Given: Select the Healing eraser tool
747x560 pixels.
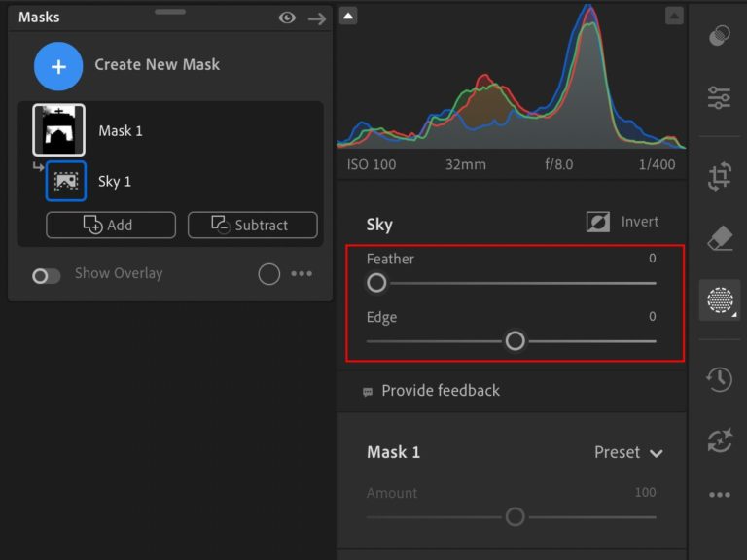Looking at the screenshot, I should coord(720,237).
